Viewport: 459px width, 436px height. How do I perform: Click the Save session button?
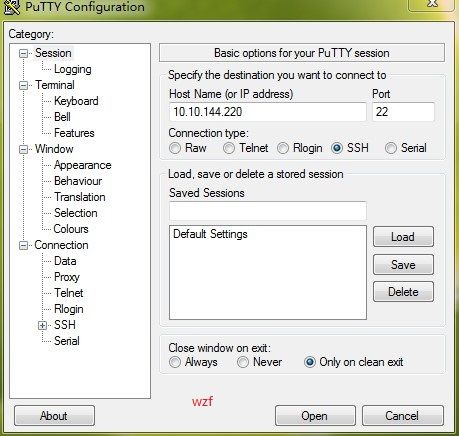pos(403,265)
